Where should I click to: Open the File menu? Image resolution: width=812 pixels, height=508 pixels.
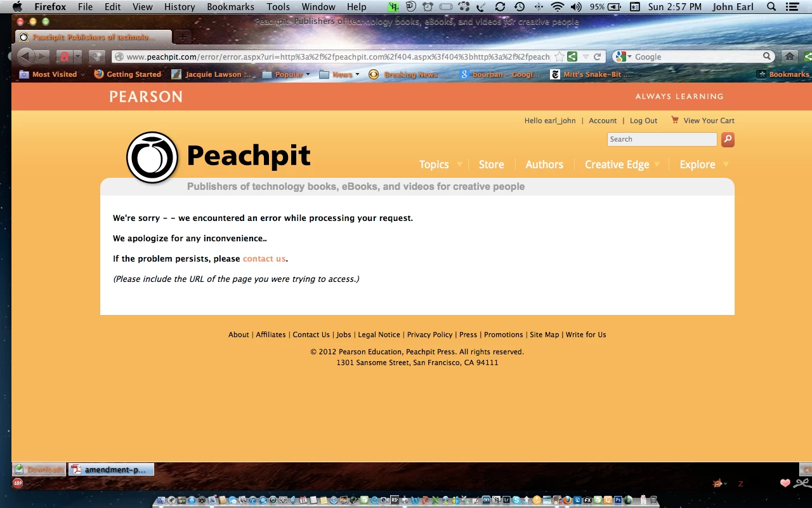click(x=85, y=7)
